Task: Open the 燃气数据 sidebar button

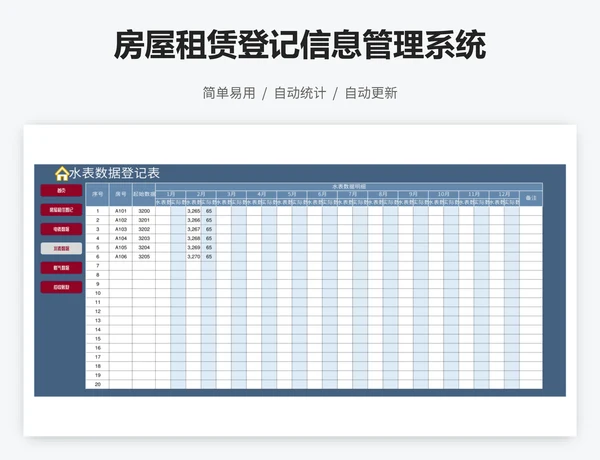Action: (61, 268)
